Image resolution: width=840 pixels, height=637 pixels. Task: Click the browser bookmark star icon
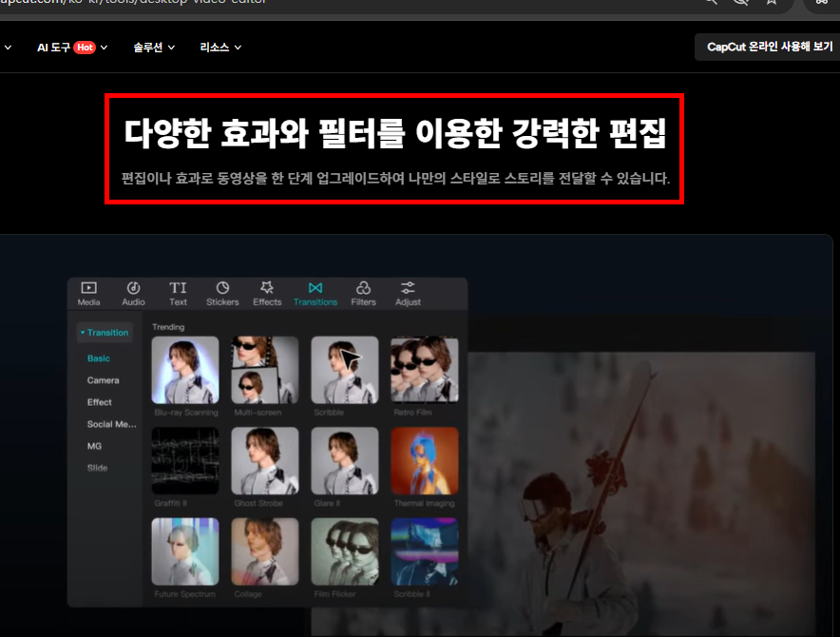(x=771, y=4)
